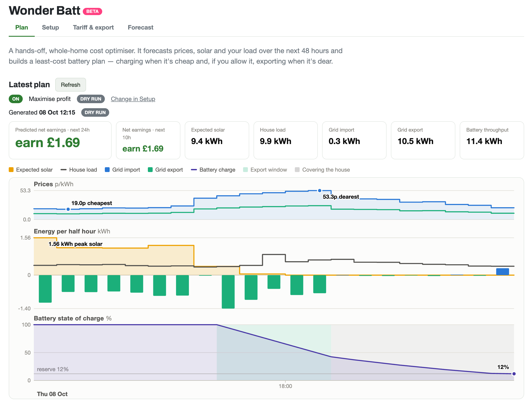The image size is (532, 400).
Task: Click the 18:00 time axis label
Action: click(x=285, y=386)
